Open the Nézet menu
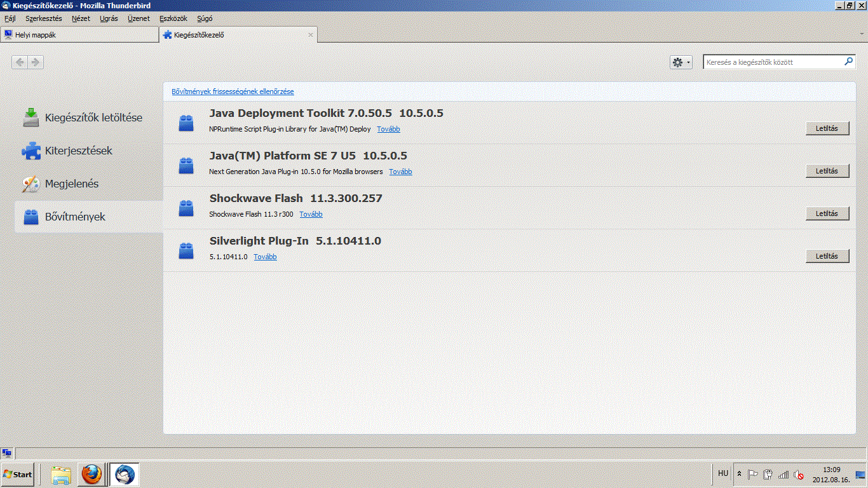 pyautogui.click(x=81, y=18)
